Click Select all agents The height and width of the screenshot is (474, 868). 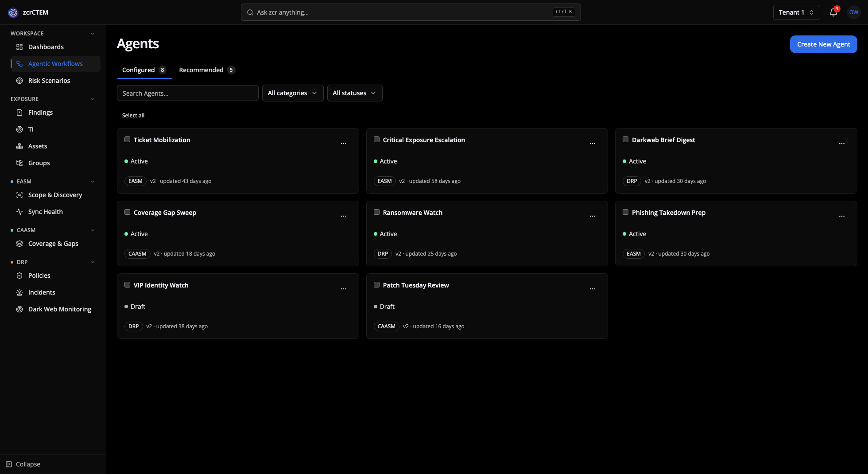point(133,116)
